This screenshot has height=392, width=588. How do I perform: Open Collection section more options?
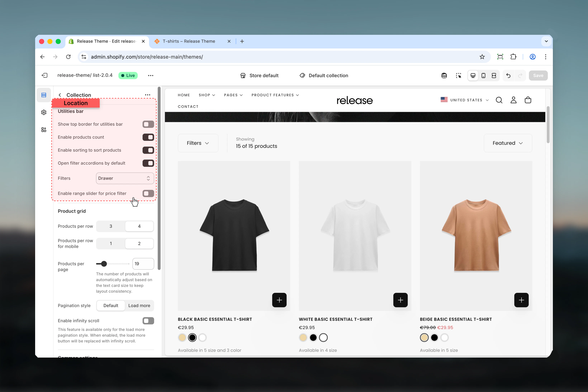coord(147,95)
